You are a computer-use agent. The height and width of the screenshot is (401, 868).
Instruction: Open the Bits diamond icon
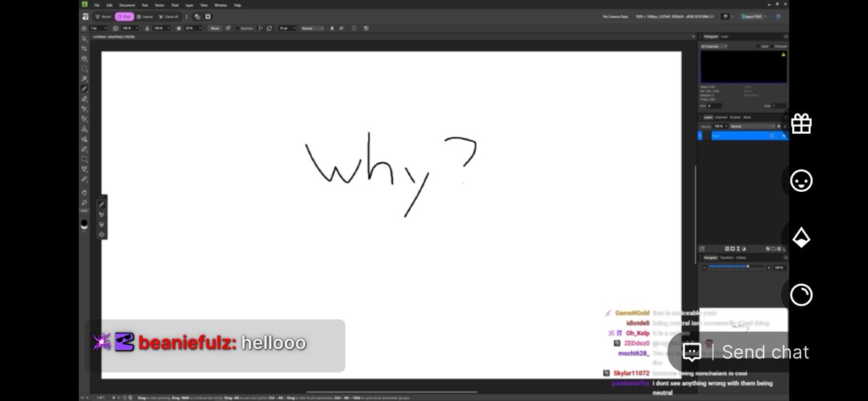(801, 237)
